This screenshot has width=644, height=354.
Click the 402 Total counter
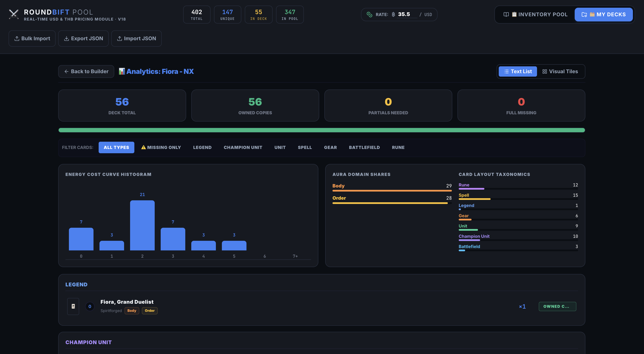196,15
